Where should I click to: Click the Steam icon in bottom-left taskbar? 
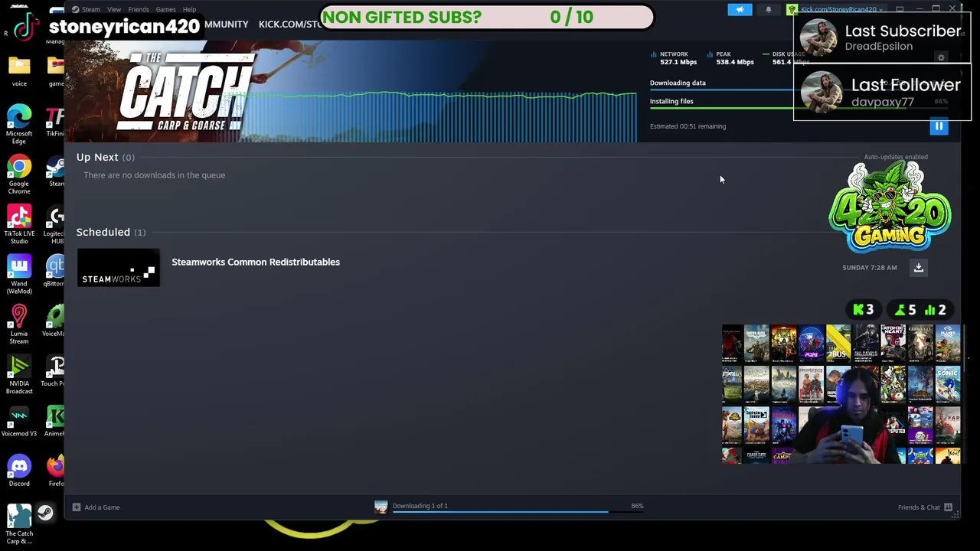click(x=45, y=514)
